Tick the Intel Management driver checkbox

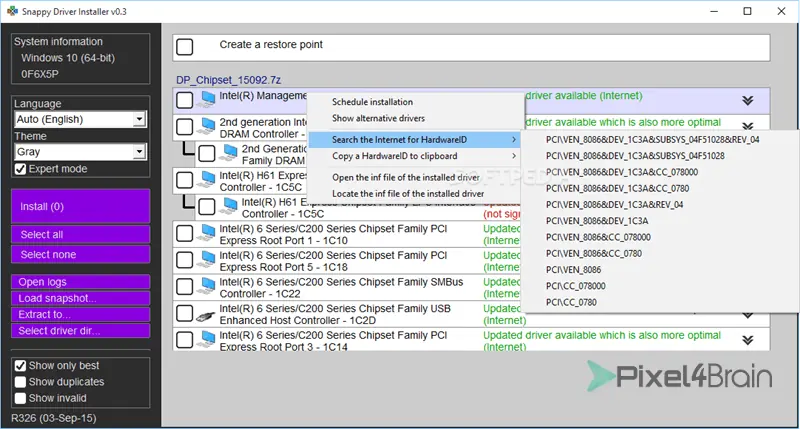point(185,100)
